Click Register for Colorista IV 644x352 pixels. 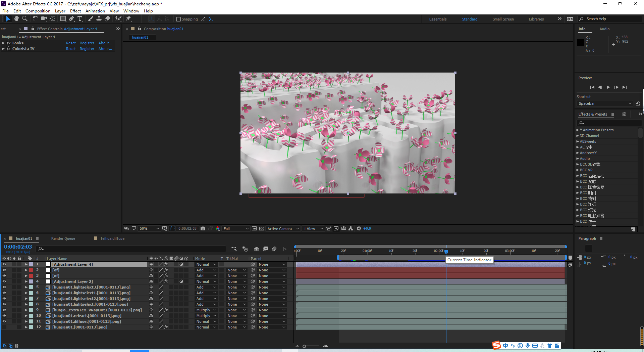(87, 49)
